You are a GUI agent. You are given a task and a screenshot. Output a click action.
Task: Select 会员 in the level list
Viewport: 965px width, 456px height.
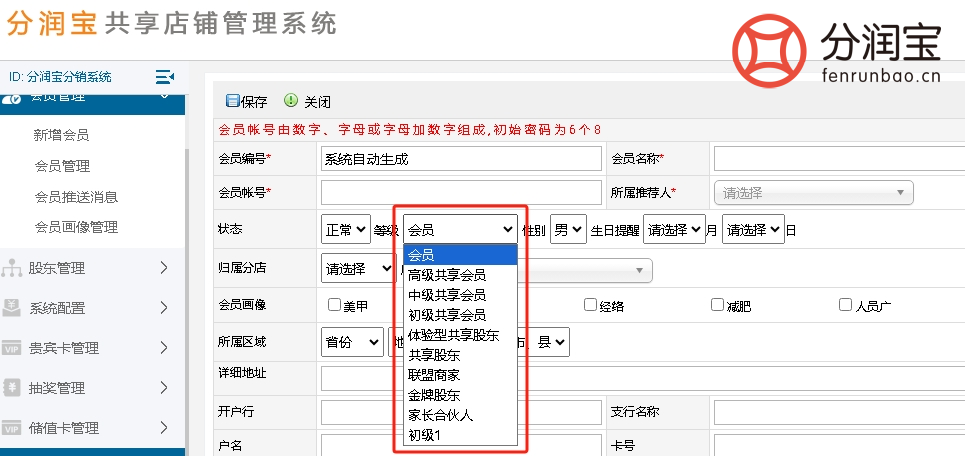(x=460, y=255)
